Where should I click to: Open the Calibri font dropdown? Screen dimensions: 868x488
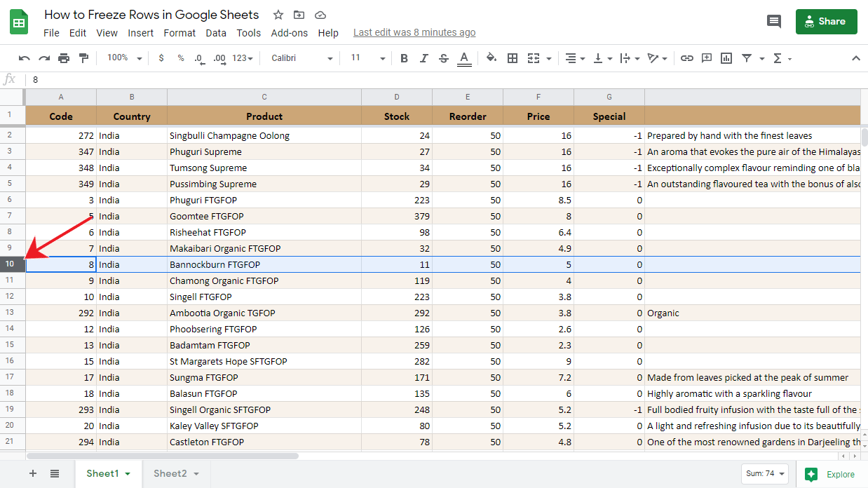302,58
